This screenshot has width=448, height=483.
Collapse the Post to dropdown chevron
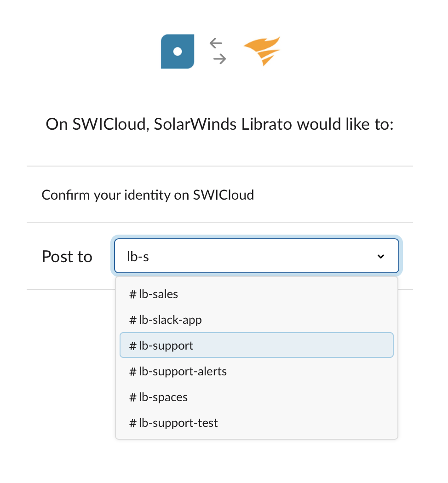coord(381,257)
